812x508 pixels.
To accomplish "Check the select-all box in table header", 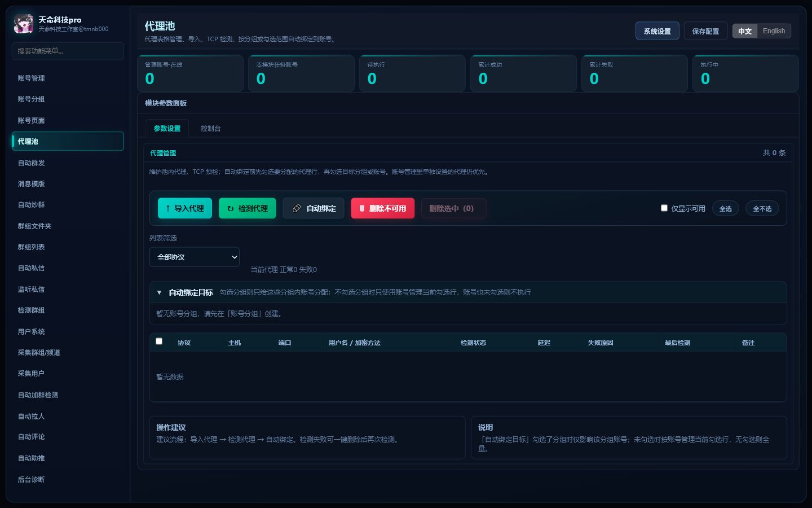I will [x=159, y=341].
